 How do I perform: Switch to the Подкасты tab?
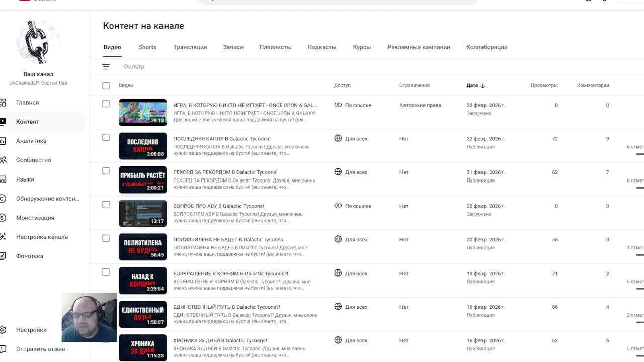coord(322,47)
